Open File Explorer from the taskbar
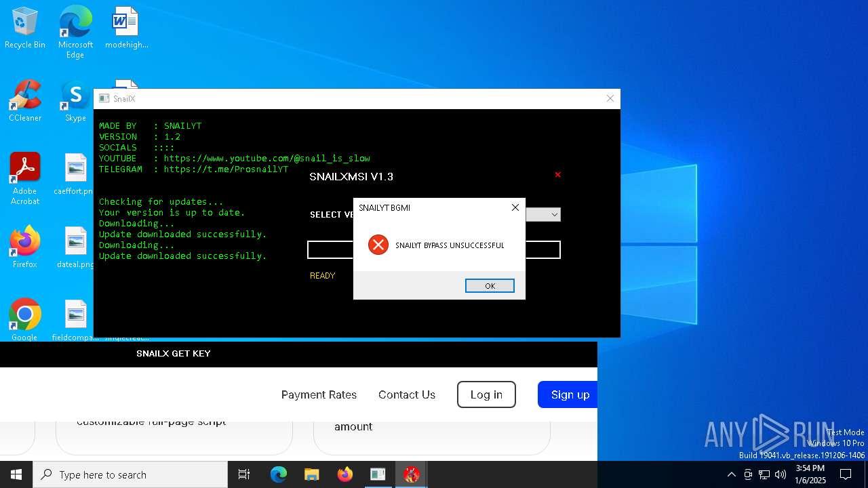The height and width of the screenshot is (488, 868). click(x=311, y=474)
